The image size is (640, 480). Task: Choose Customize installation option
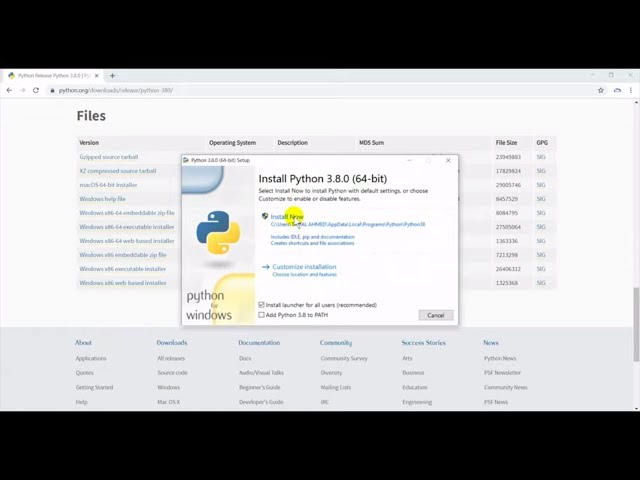pyautogui.click(x=304, y=267)
